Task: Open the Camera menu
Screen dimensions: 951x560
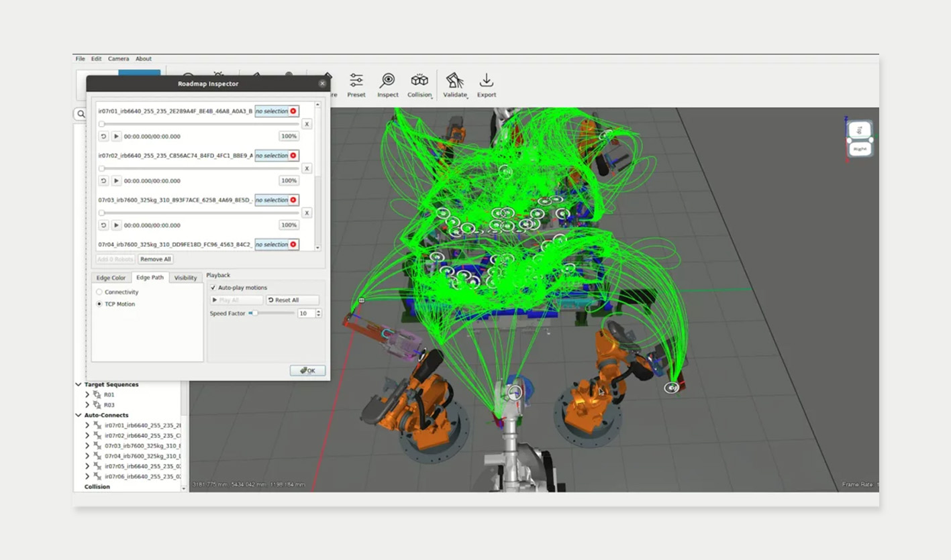Action: pos(118,58)
